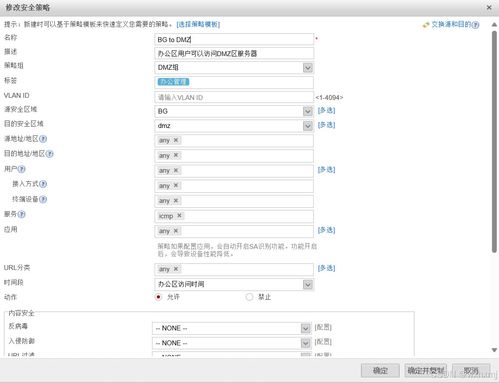The height and width of the screenshot is (383, 499).
Task: Remove the icmp service tag
Action: coord(179,216)
